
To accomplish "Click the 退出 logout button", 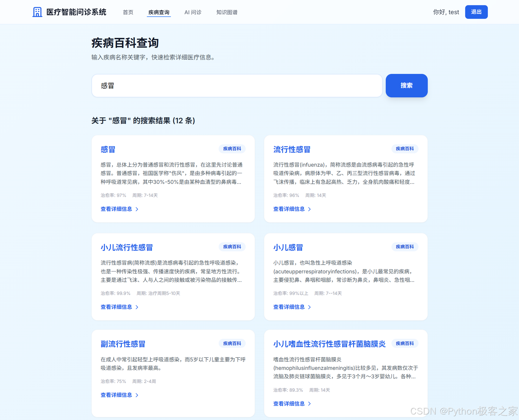I will (x=476, y=12).
